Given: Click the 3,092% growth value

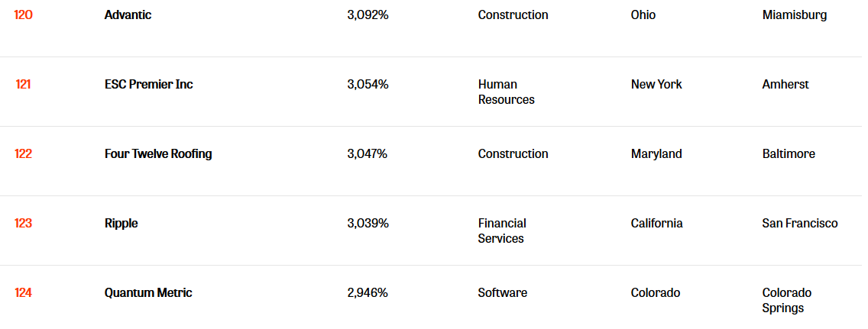Looking at the screenshot, I should click(368, 15).
